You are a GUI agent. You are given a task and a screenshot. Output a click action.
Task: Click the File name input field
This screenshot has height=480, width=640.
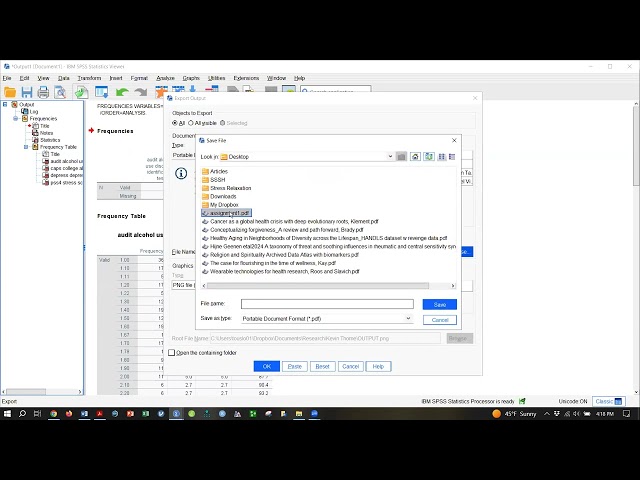pyautogui.click(x=327, y=304)
